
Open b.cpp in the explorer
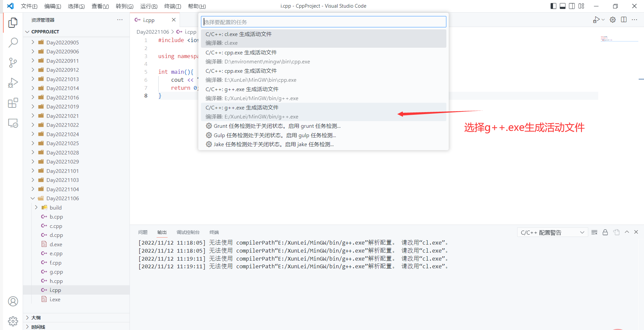point(76,217)
